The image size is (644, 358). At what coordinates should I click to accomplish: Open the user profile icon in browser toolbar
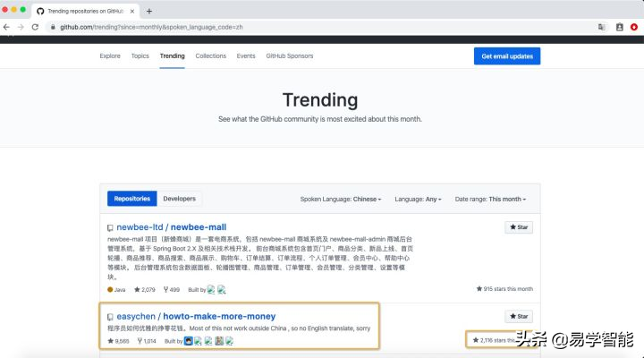(619, 27)
